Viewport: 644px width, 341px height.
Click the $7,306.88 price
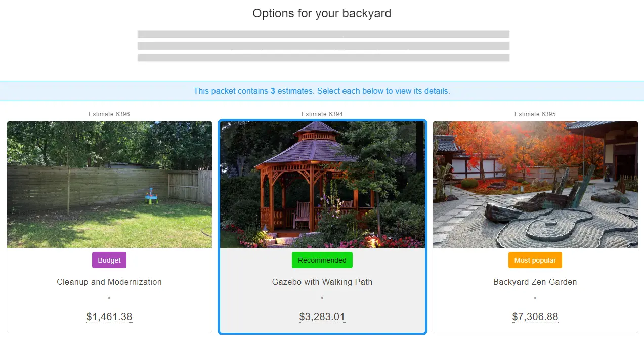point(535,317)
